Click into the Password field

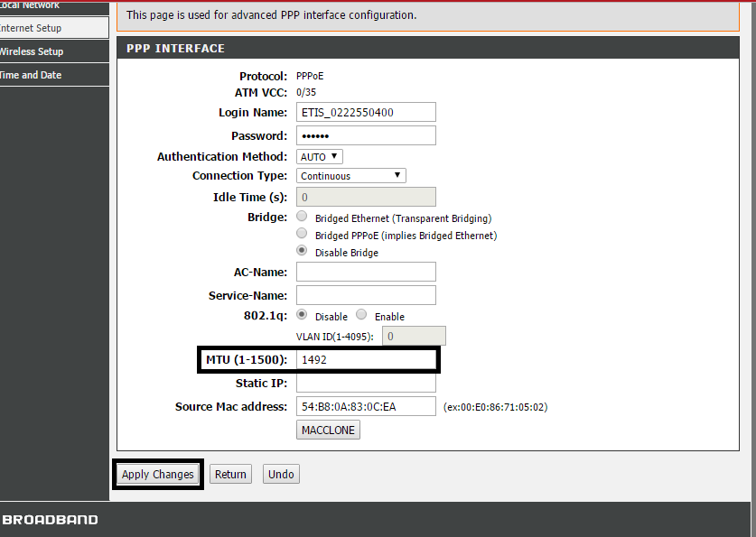click(x=366, y=135)
